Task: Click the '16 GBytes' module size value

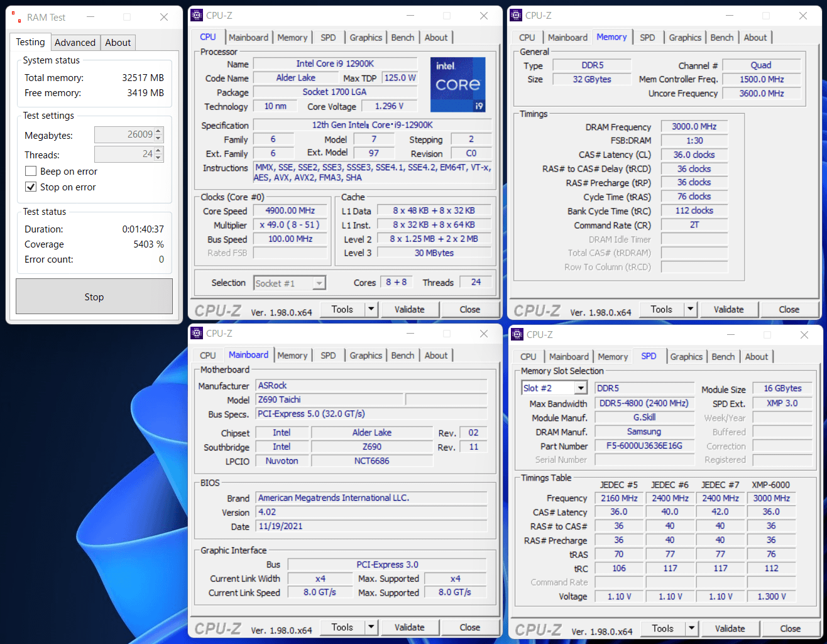Action: point(782,388)
